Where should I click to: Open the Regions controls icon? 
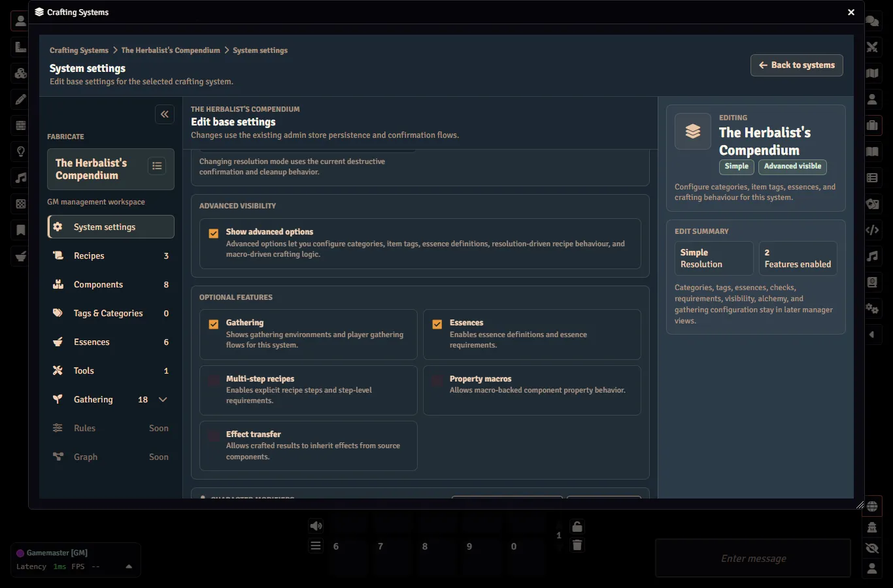point(20,204)
